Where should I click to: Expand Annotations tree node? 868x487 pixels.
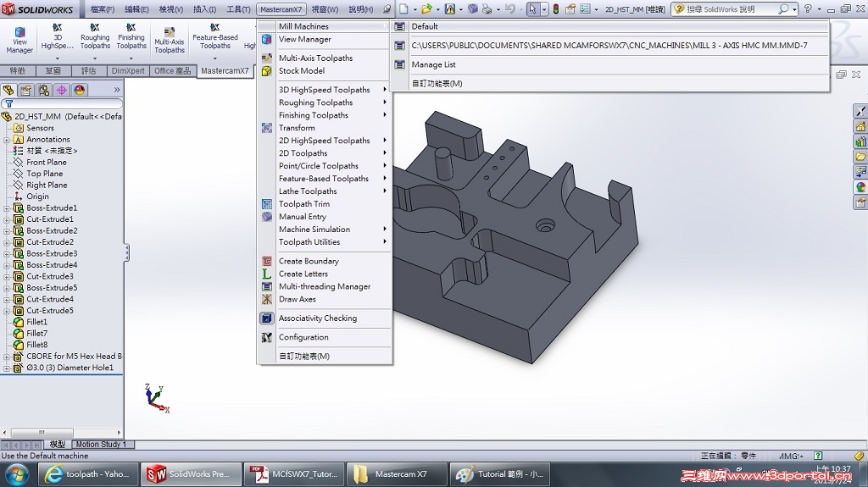[x=7, y=140]
